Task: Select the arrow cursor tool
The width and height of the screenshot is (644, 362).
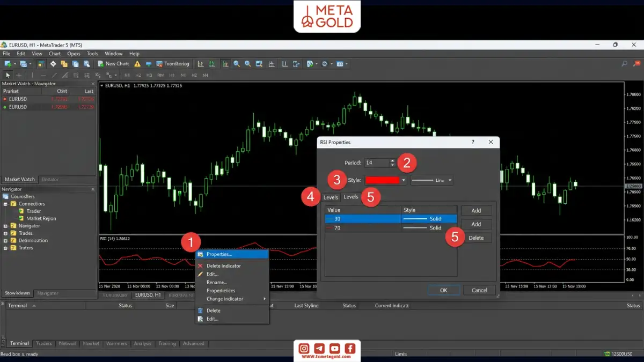Action: (x=8, y=75)
